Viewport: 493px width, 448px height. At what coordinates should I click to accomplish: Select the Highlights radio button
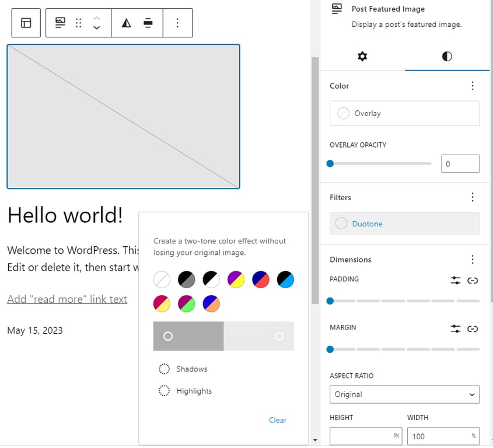[164, 391]
